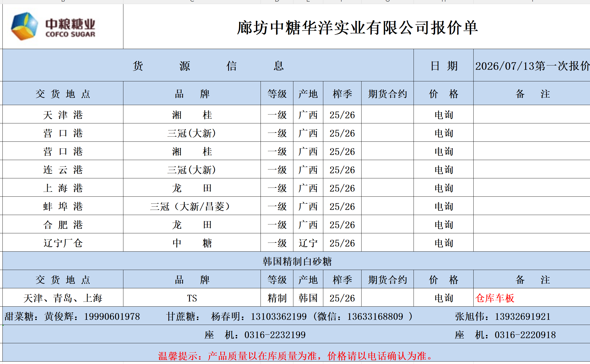This screenshot has width=590, height=364.
Task: Click 品牌 header in the upper table
Action: tap(192, 93)
